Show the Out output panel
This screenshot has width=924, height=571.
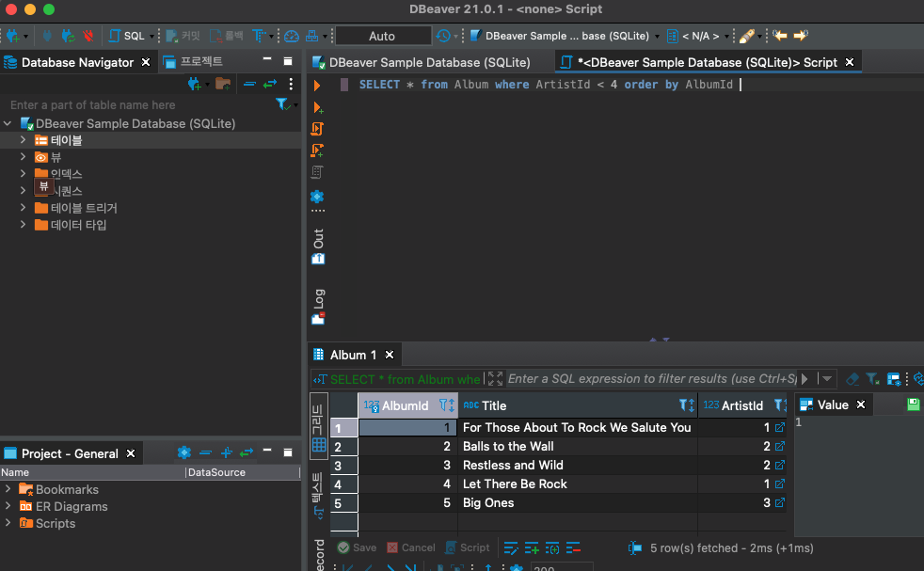coord(318,246)
